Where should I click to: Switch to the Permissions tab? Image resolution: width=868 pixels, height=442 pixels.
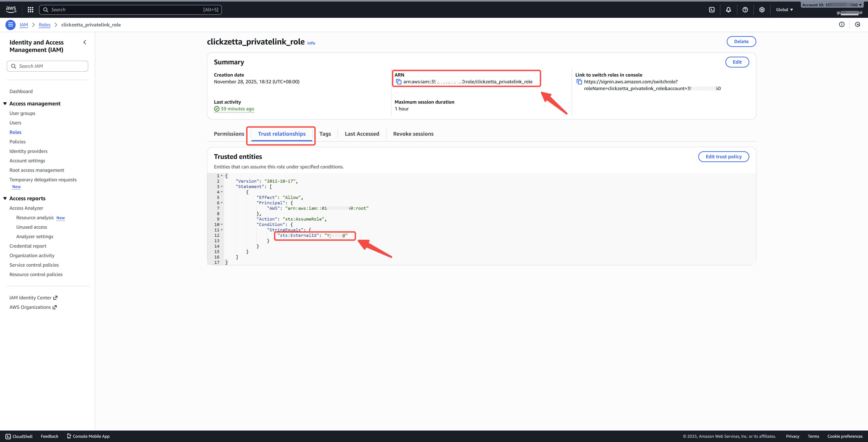pyautogui.click(x=229, y=134)
